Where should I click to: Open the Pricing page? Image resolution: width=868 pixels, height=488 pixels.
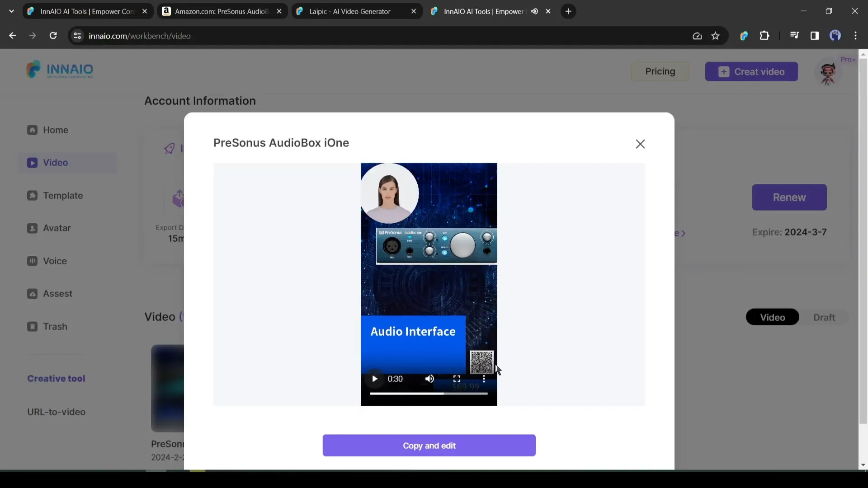coord(660,71)
